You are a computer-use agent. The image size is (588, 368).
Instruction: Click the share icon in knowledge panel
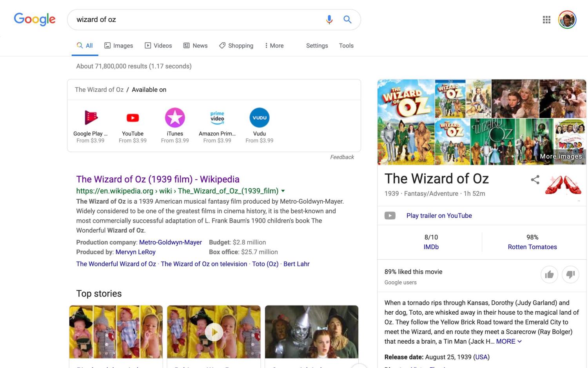pyautogui.click(x=535, y=180)
